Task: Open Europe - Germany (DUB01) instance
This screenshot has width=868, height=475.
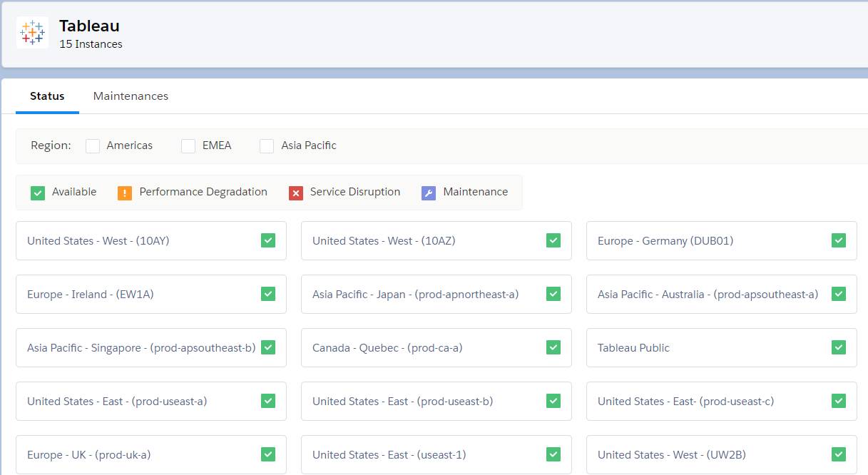Action: (x=722, y=240)
